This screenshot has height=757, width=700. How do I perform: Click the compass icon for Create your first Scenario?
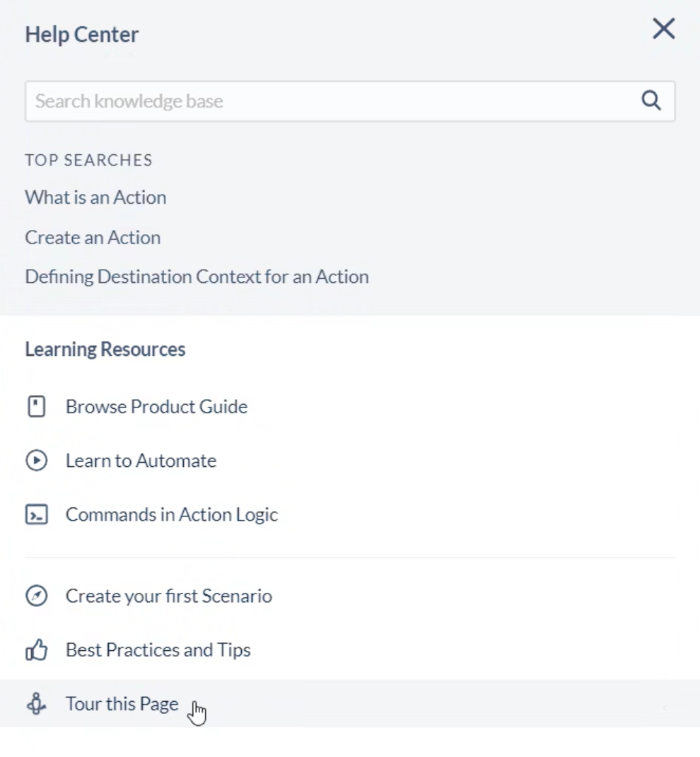[36, 596]
